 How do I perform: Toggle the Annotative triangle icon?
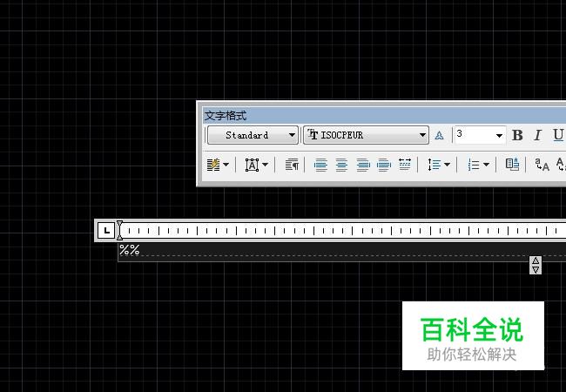coord(439,136)
